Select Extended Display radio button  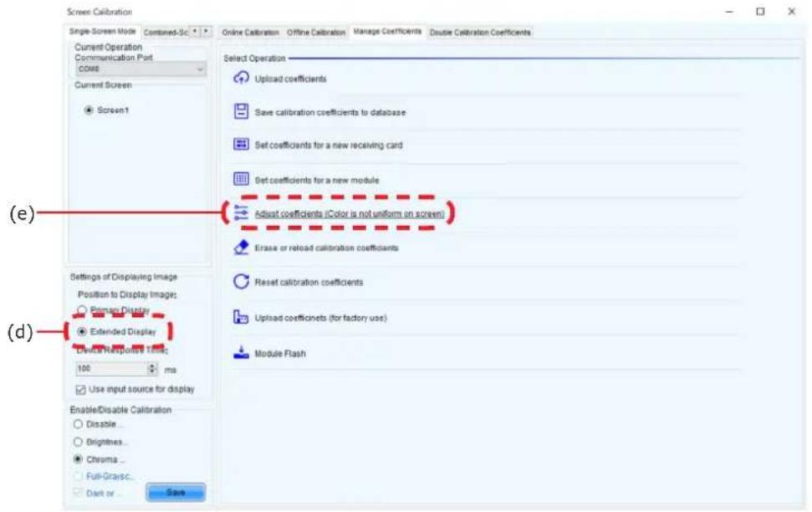[x=82, y=331]
